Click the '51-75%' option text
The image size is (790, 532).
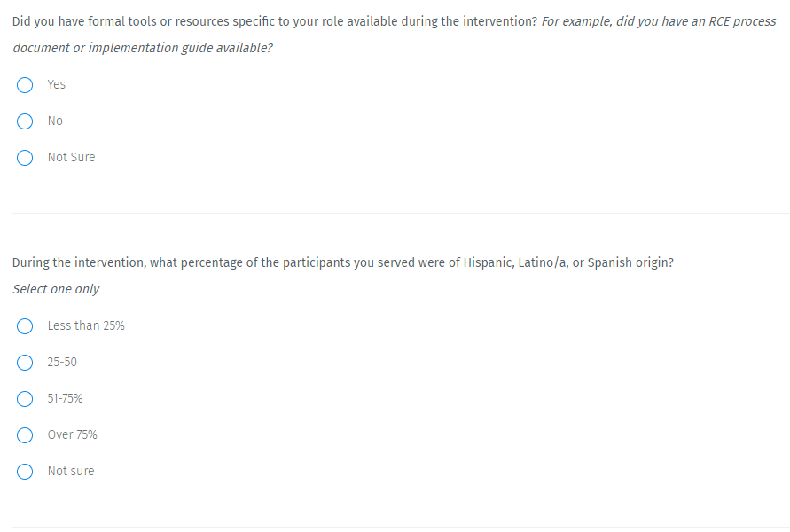click(65, 399)
